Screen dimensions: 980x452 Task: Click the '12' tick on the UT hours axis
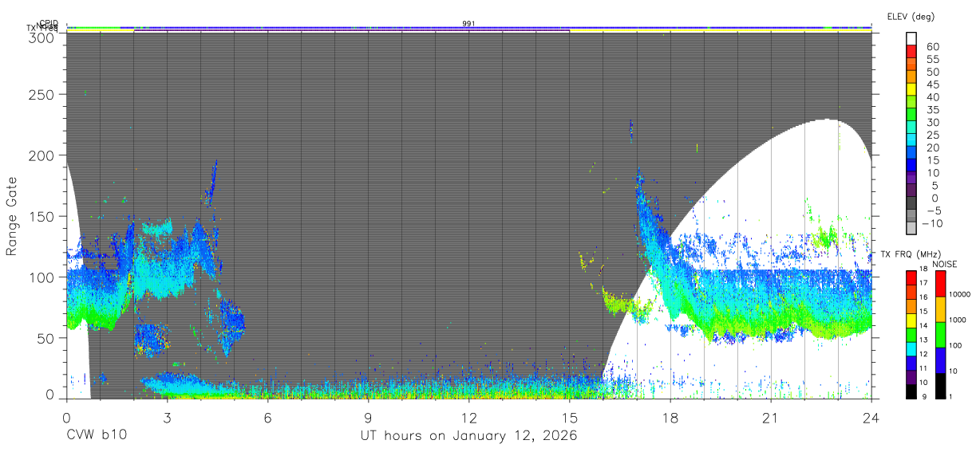[469, 418]
